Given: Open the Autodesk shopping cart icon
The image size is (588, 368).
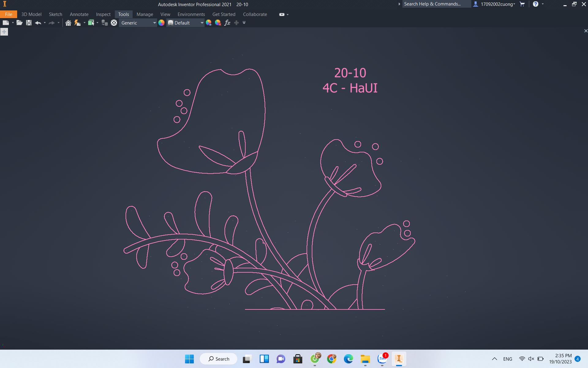Looking at the screenshot, I should click(x=522, y=4).
